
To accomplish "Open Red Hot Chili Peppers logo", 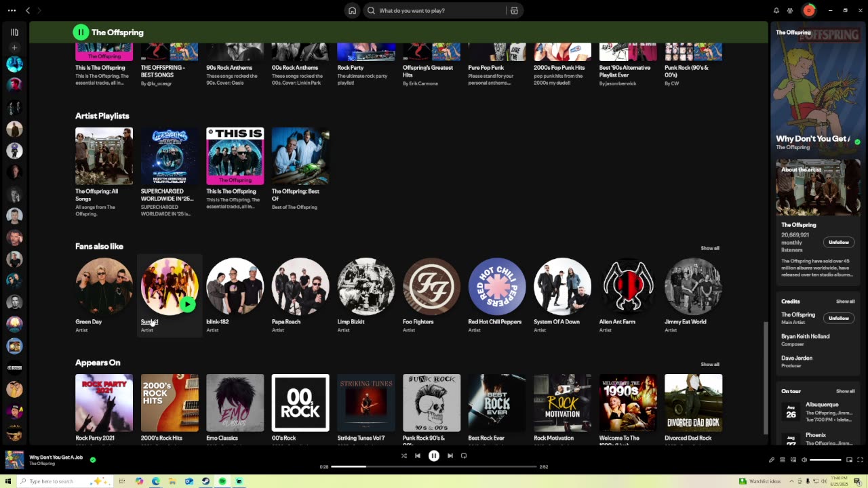I will click(497, 286).
